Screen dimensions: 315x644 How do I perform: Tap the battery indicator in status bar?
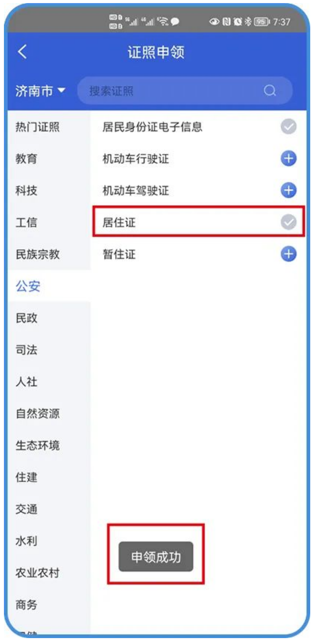pos(261,22)
